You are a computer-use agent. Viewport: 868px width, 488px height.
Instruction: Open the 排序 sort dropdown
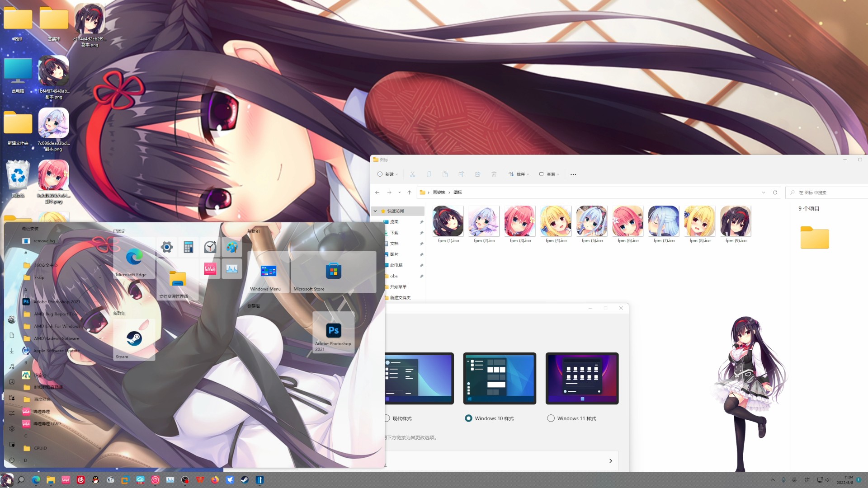point(519,174)
